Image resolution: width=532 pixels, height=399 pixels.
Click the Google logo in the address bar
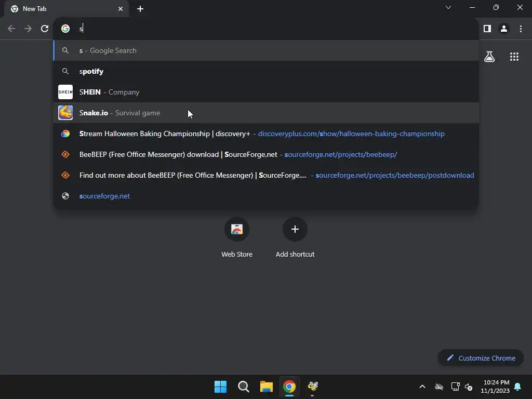click(65, 29)
